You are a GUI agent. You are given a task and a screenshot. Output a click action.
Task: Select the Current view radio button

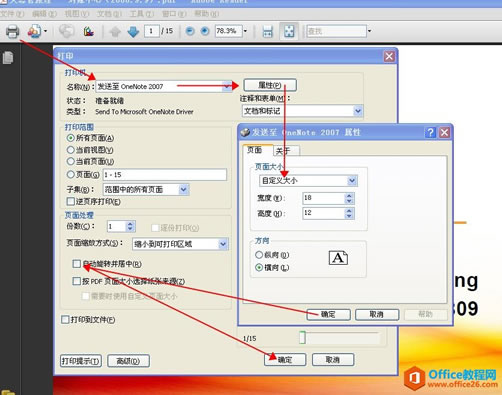point(70,150)
